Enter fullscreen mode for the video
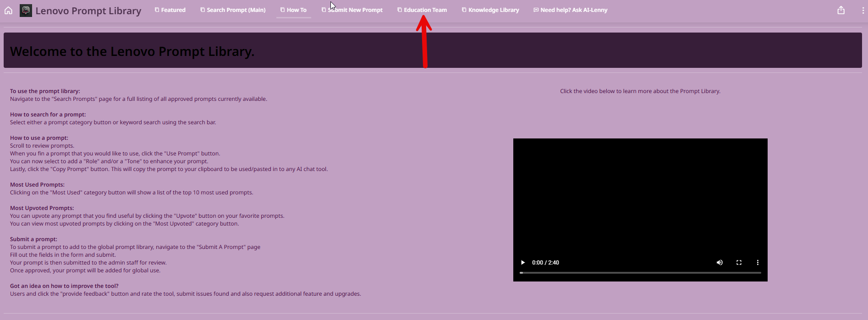Viewport: 868px width, 320px height. 739,263
